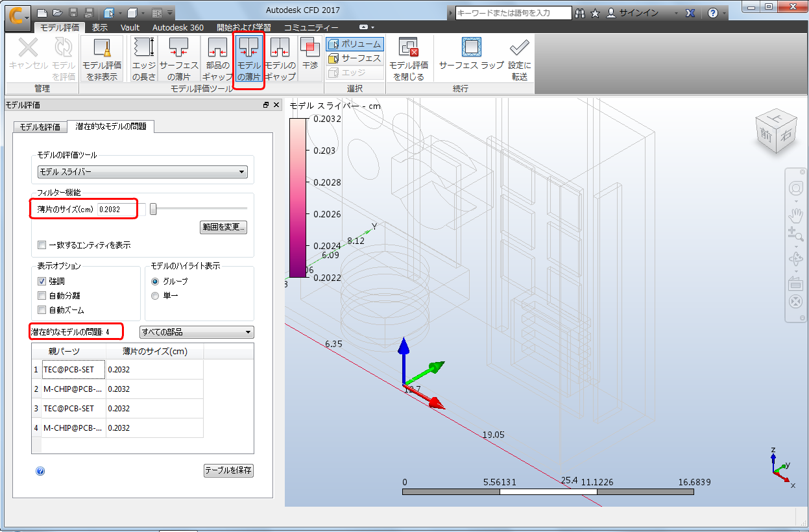Expand the サインイン dropdown arrow
Viewport: 809px width, 532px height.
click(677, 13)
